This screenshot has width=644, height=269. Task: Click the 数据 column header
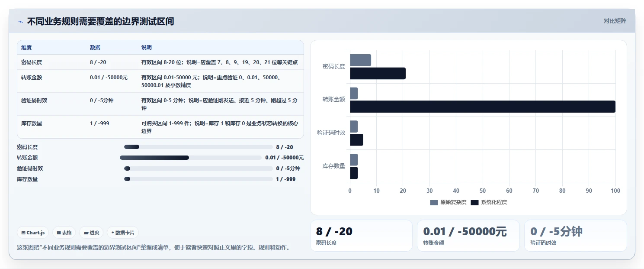[x=95, y=47]
